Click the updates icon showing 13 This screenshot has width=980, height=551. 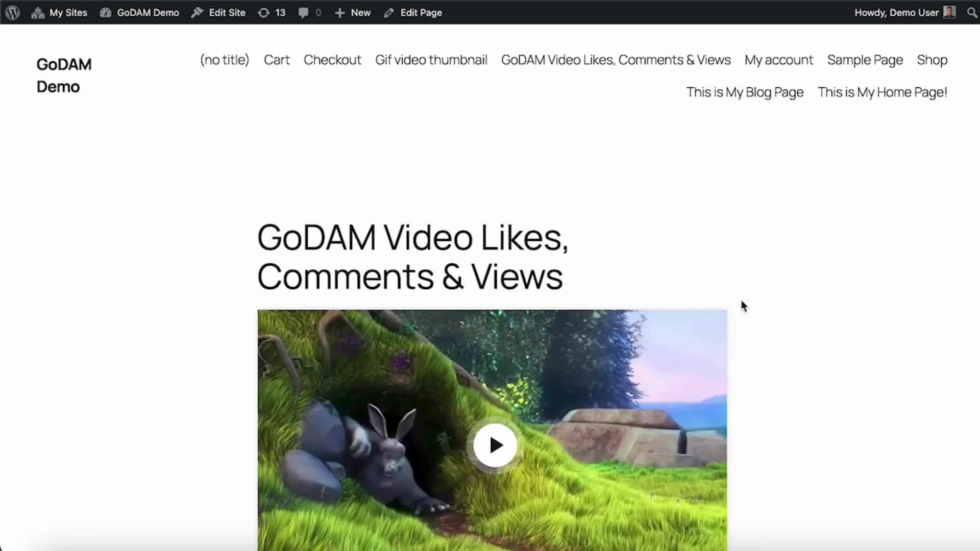click(x=271, y=12)
